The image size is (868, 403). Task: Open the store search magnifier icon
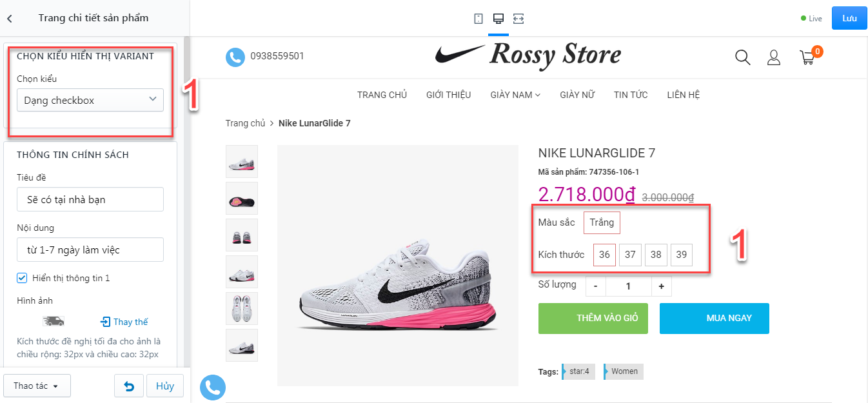(743, 57)
